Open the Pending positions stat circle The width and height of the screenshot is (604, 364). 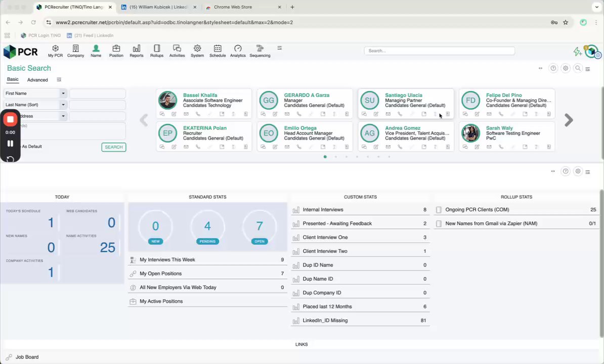207,227
